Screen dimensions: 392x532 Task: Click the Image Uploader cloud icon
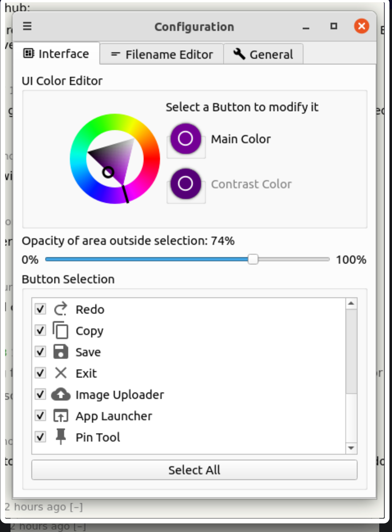pyautogui.click(x=61, y=394)
